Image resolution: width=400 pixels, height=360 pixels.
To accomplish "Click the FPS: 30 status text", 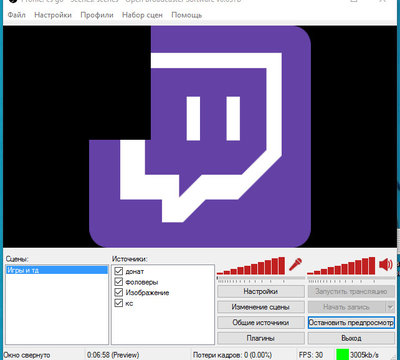I will [x=311, y=355].
